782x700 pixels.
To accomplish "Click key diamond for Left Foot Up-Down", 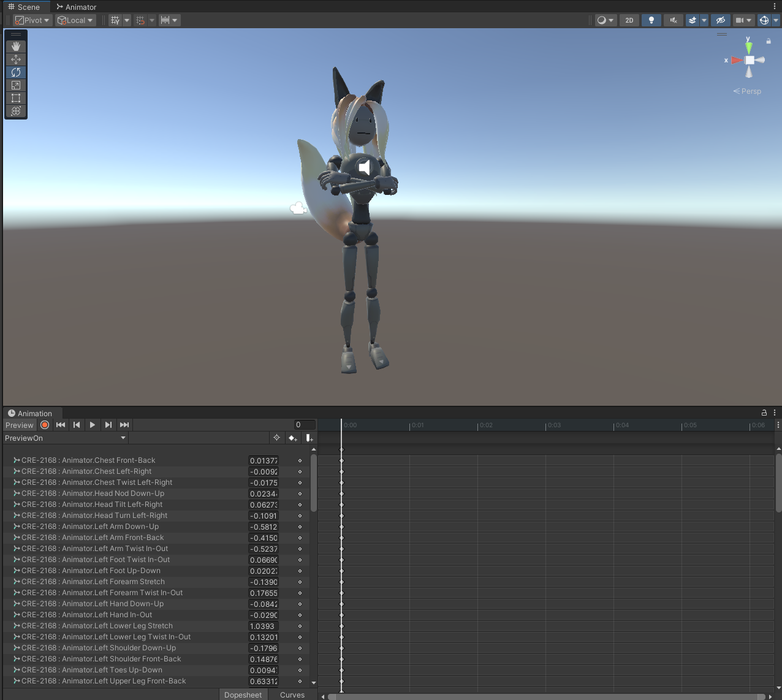I will point(300,571).
